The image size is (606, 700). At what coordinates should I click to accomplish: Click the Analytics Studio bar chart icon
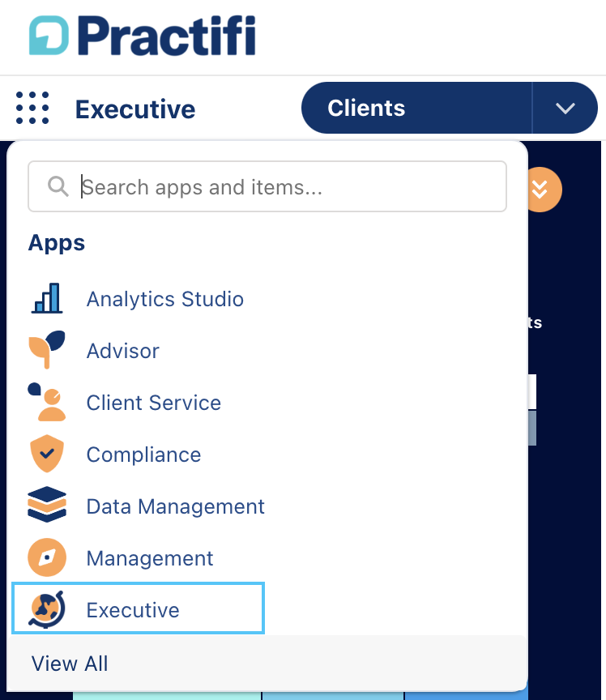click(x=47, y=298)
